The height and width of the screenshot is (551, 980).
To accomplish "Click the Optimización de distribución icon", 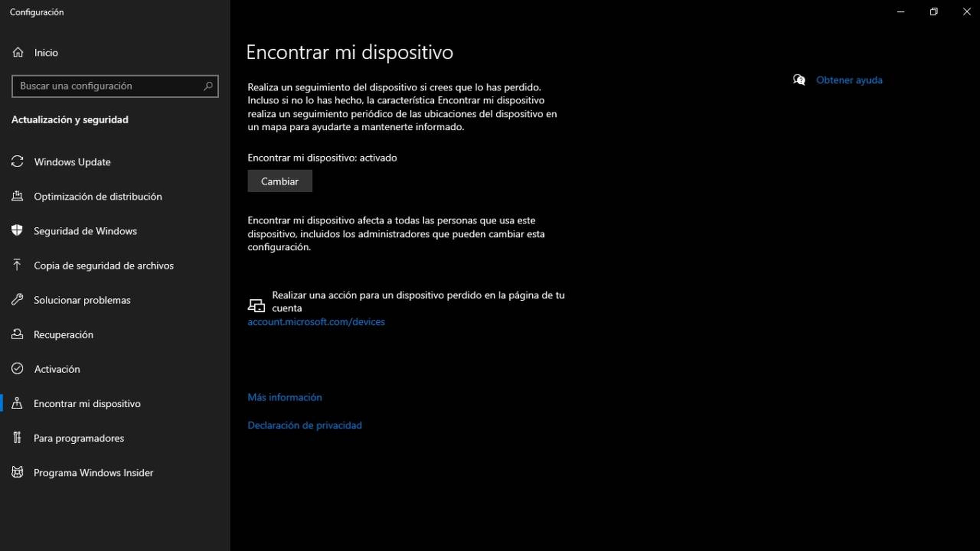I will point(18,195).
